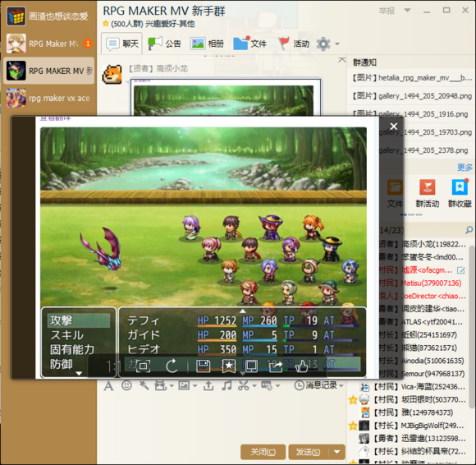Select member Matisu(379007136)
This screenshot has width=476, height=465.
click(x=431, y=283)
